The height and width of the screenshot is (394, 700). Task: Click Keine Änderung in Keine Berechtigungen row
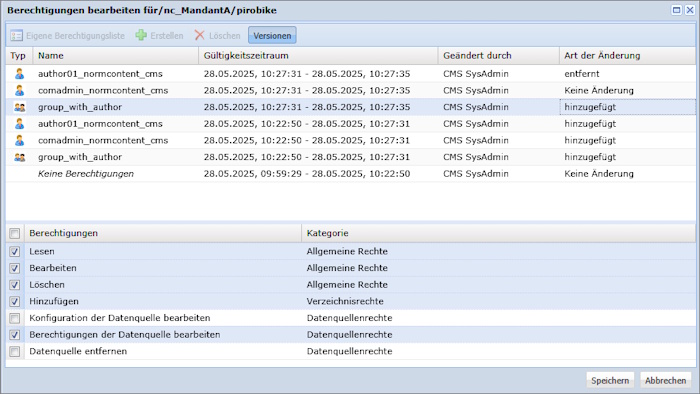coord(599,174)
